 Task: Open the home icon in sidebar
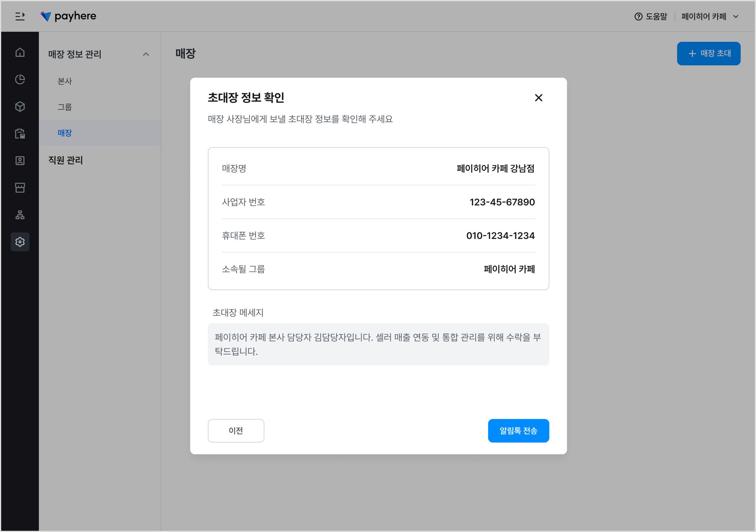pyautogui.click(x=20, y=52)
